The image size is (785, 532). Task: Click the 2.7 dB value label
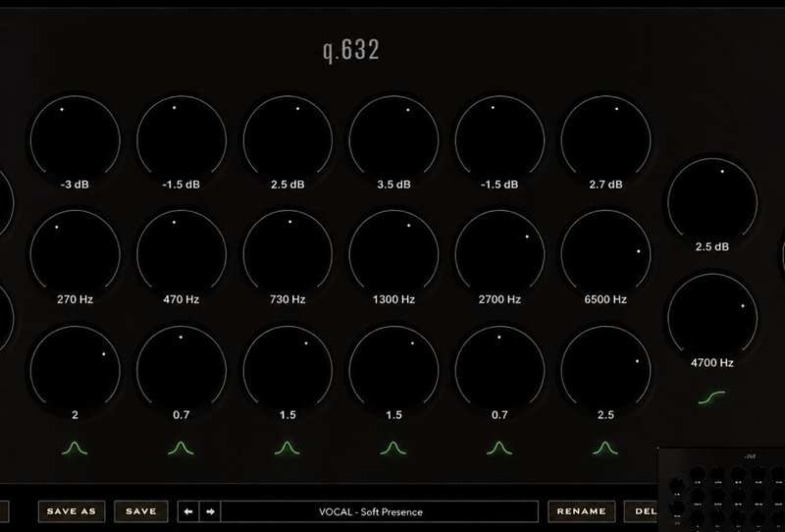pyautogui.click(x=605, y=185)
